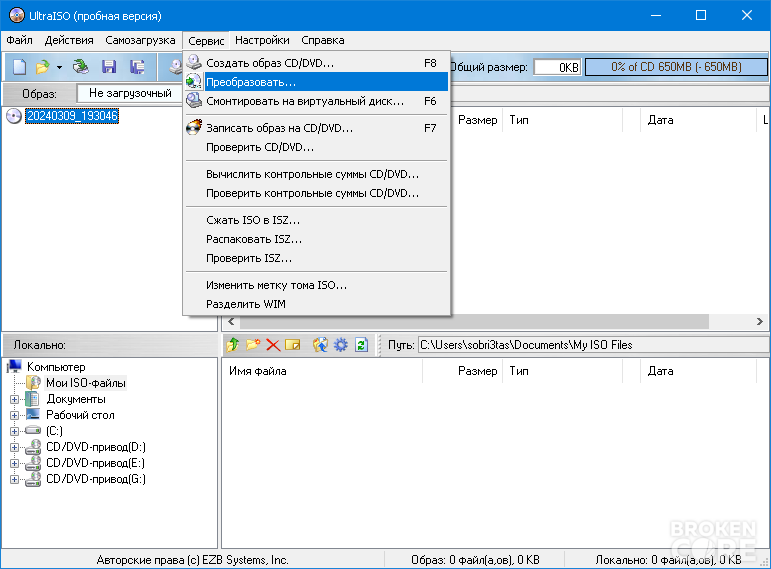Refresh the local file list icon
This screenshot has width=771, height=569.
pos(361,345)
